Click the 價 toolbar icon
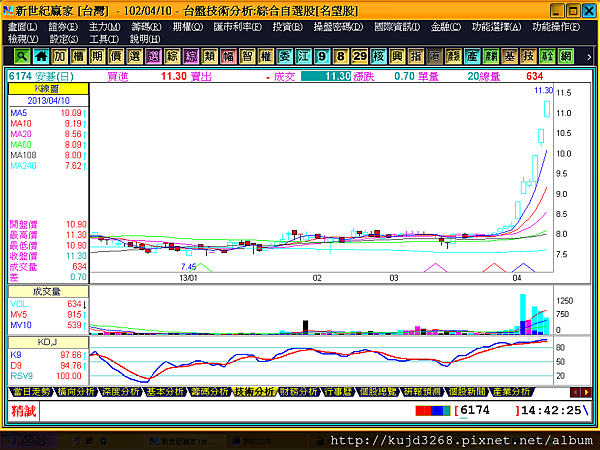 click(x=116, y=57)
